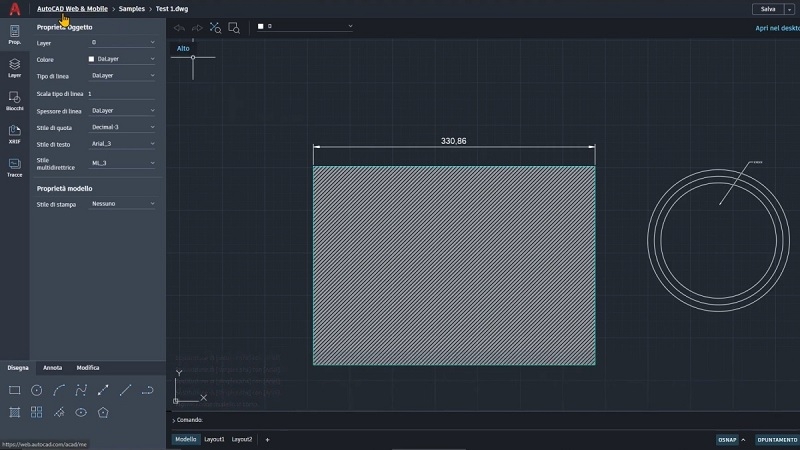Viewport: 800px width, 450px height.
Task: Select the revision cloud tool
Action: click(x=59, y=412)
